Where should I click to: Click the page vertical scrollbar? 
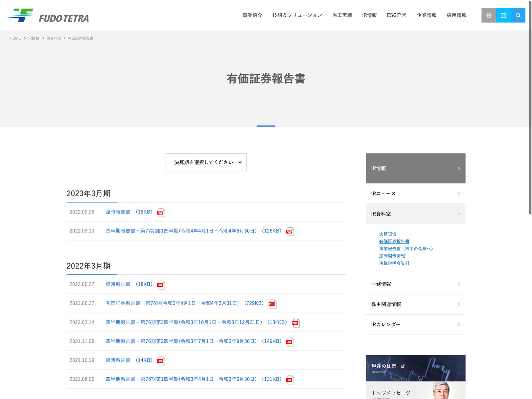click(x=530, y=106)
